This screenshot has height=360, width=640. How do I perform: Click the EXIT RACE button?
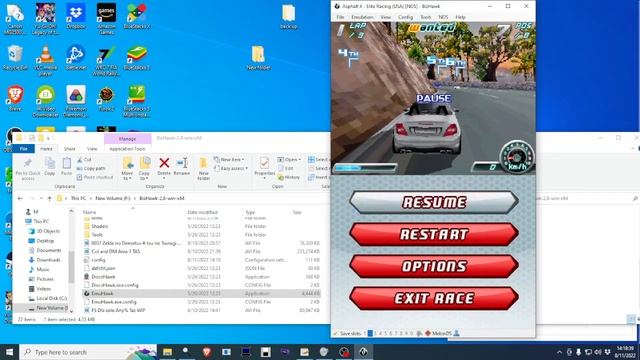tap(434, 298)
